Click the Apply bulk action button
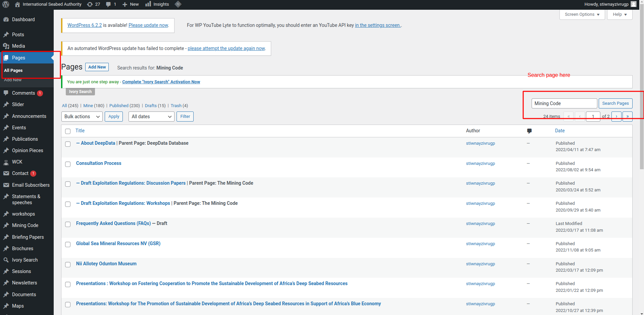Viewport: 644px width, 315px height. click(114, 117)
